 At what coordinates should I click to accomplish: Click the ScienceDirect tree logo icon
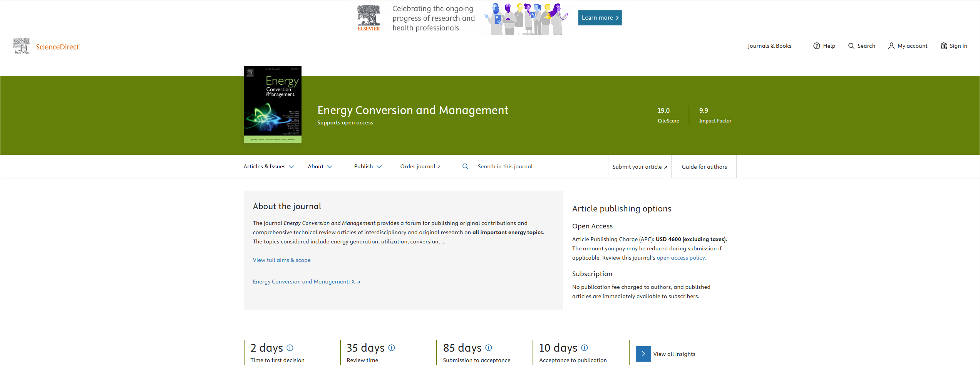21,46
